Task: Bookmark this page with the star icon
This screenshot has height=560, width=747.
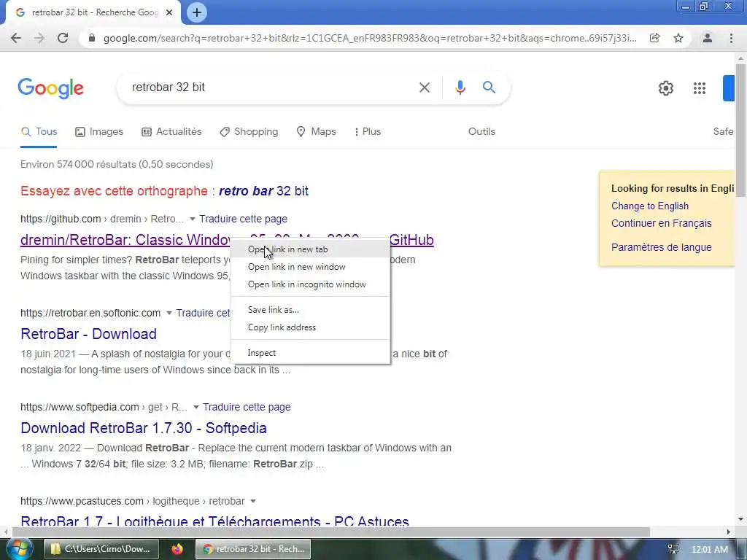Action: pos(678,38)
